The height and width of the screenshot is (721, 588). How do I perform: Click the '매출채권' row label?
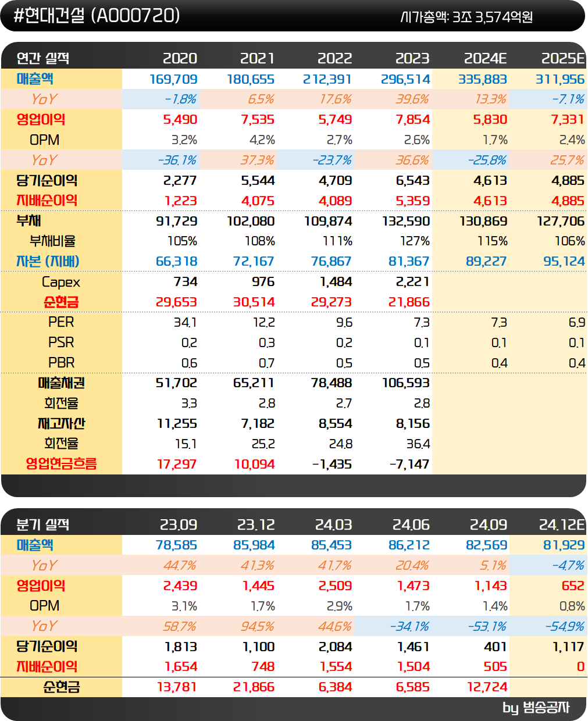61,383
